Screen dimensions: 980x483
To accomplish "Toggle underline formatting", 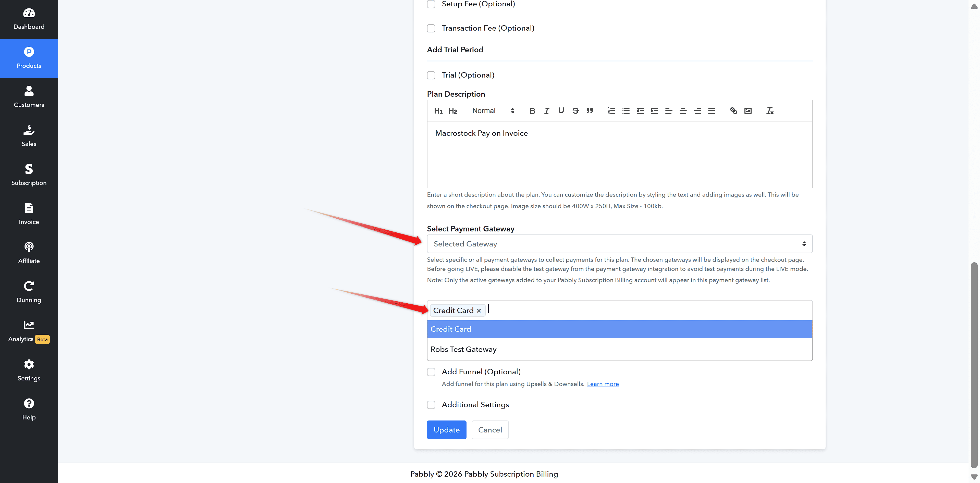I will coord(561,111).
